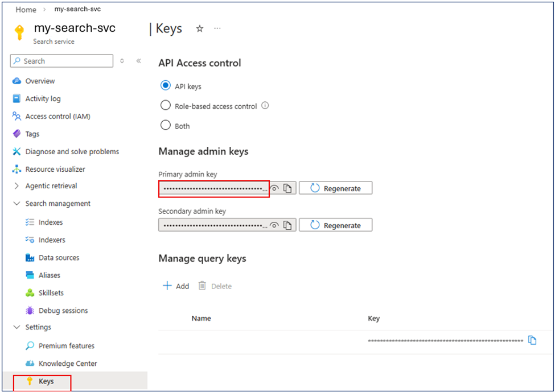
Task: Add a new query key
Action: click(176, 286)
